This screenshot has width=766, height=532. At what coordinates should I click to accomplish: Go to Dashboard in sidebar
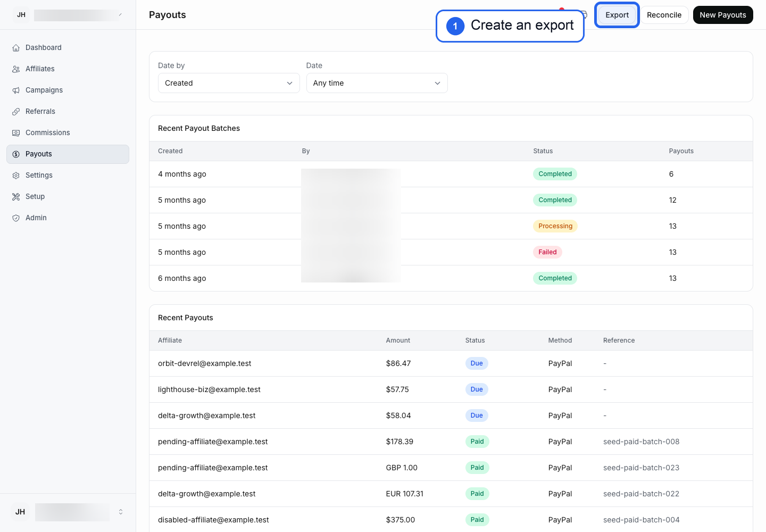68,48
